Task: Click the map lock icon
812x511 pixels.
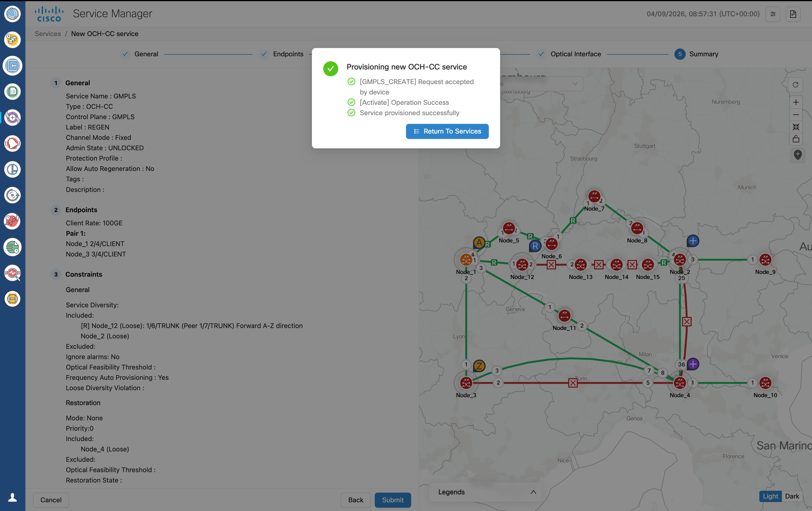Action: tap(796, 139)
